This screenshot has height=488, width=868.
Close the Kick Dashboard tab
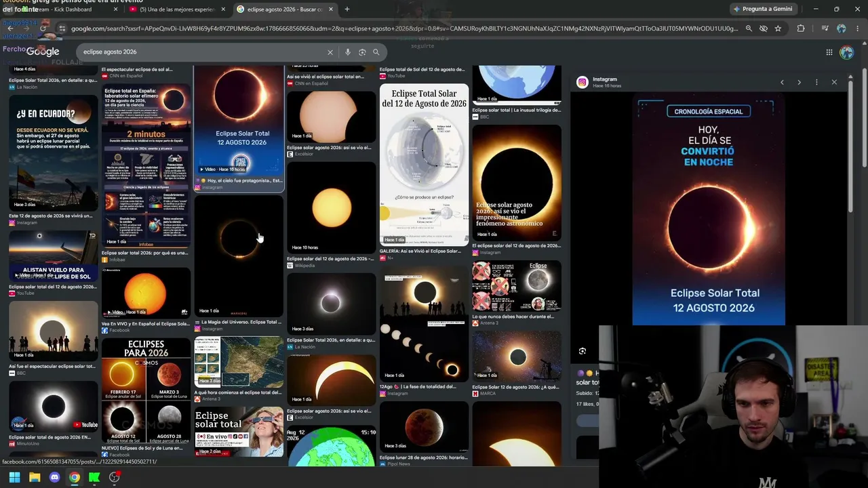pos(115,9)
